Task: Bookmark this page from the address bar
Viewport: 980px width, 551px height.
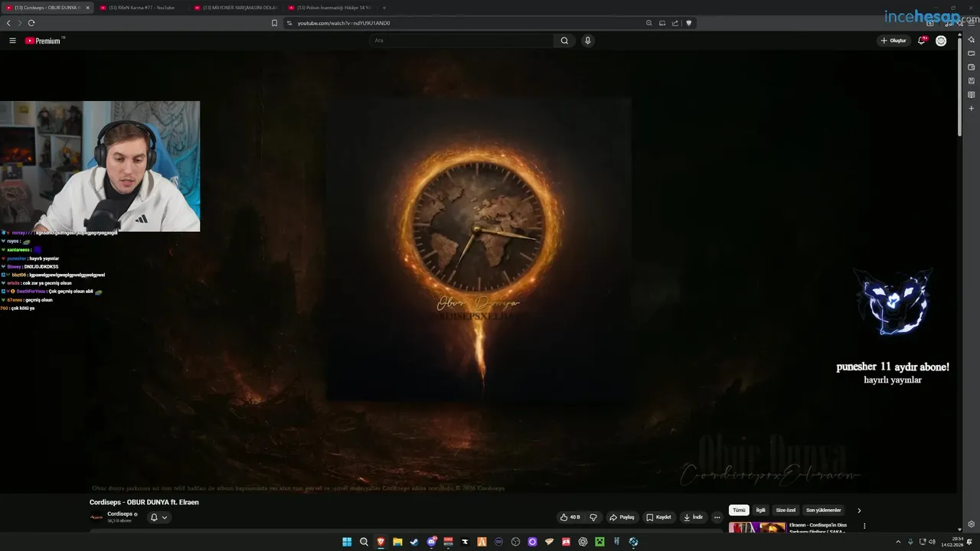Action: pyautogui.click(x=274, y=23)
